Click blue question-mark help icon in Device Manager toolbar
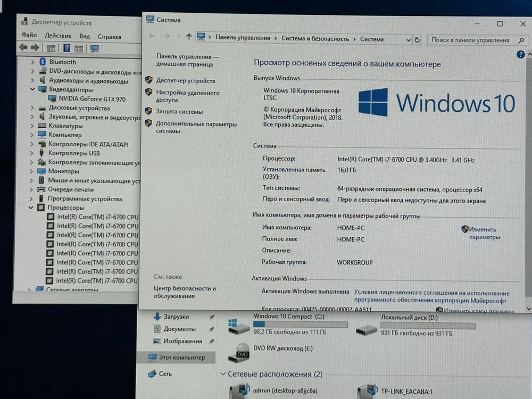 coord(67,48)
